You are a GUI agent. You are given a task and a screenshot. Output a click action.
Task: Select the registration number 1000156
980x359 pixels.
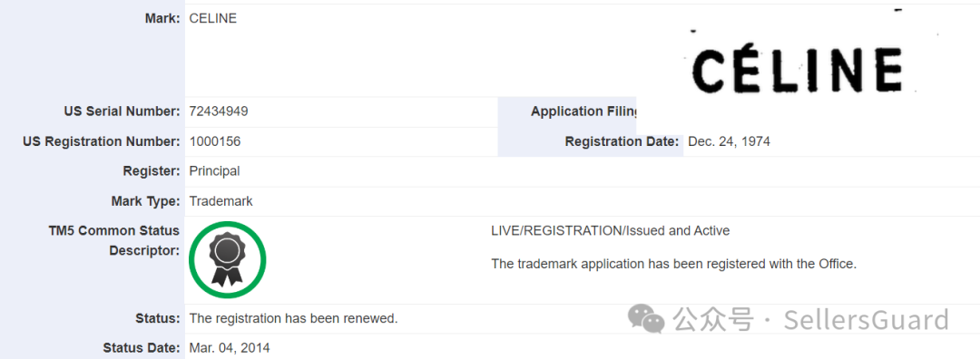tap(215, 141)
